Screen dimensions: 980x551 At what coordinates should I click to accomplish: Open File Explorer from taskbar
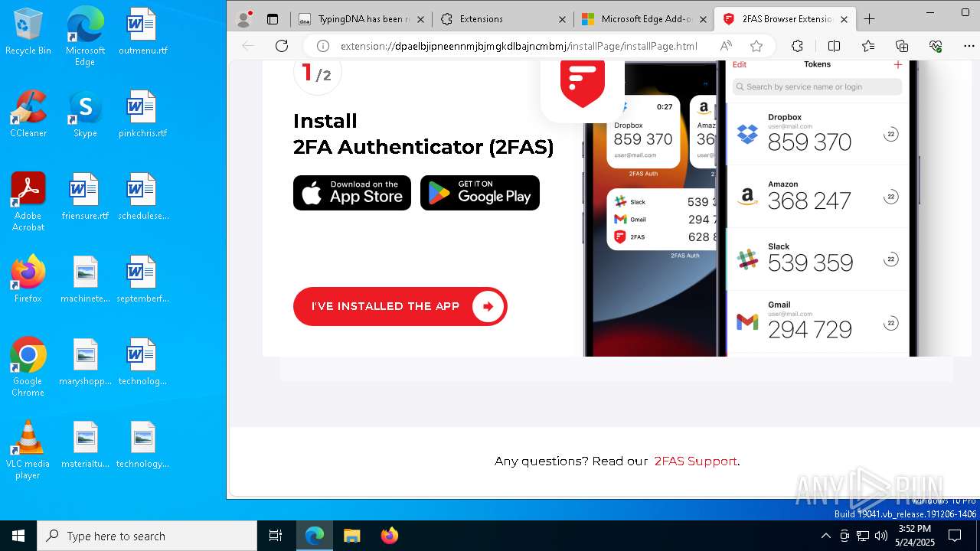pyautogui.click(x=351, y=536)
